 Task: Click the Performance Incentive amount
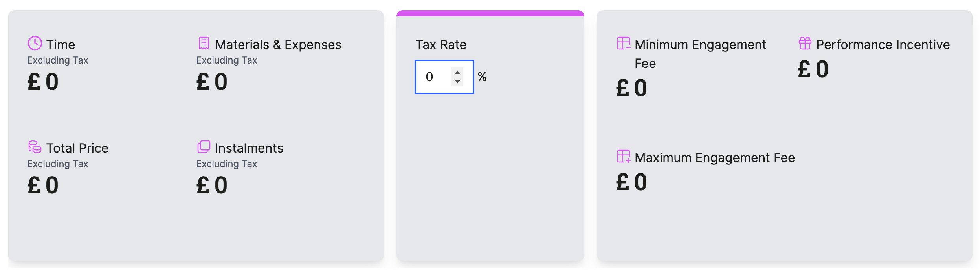813,69
